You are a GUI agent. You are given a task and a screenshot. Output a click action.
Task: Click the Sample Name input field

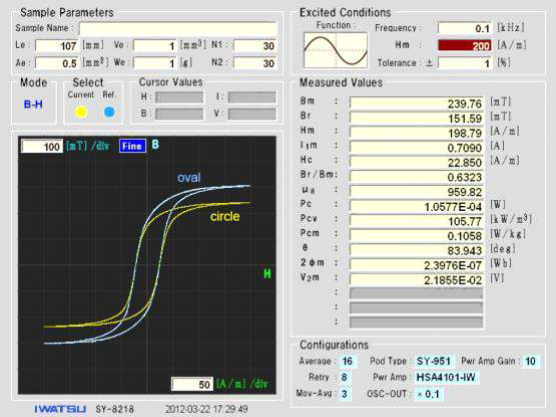pos(178,28)
